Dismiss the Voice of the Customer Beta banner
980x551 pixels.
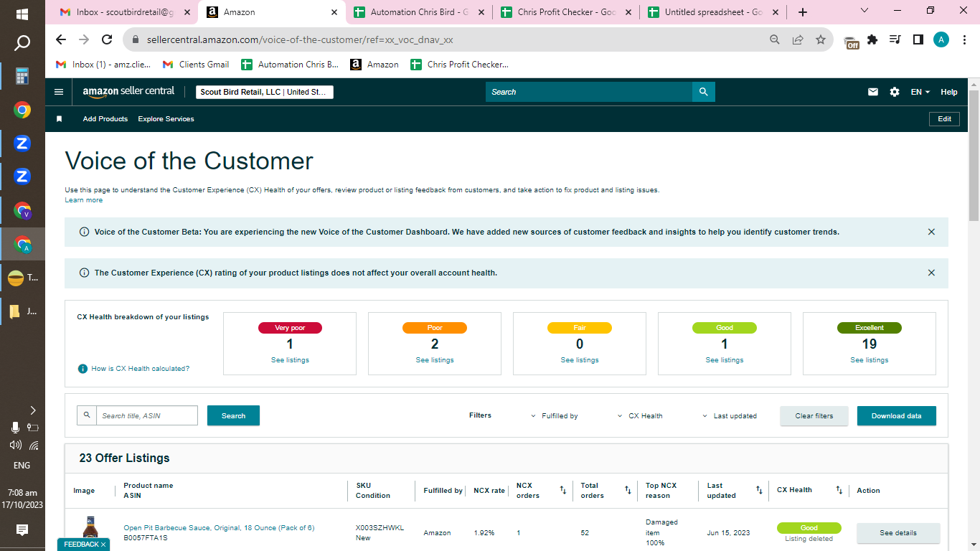931,232
